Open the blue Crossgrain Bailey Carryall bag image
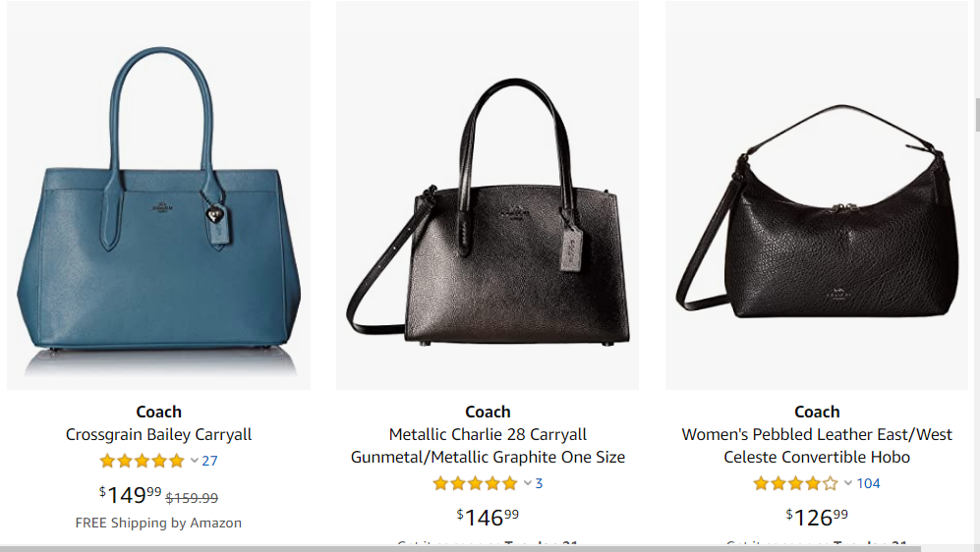This screenshot has width=980, height=552. click(159, 194)
